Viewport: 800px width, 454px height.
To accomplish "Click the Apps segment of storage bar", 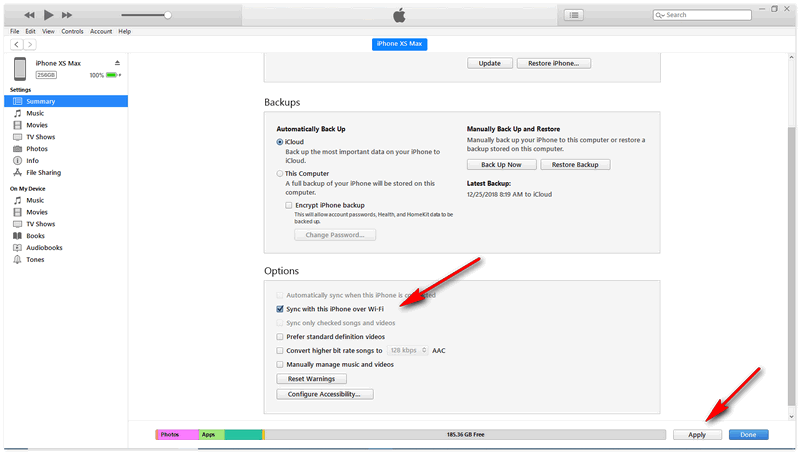I will tap(211, 435).
